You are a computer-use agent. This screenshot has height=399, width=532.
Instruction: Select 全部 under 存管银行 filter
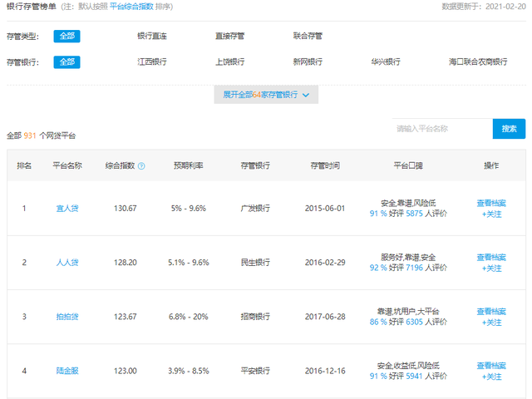[x=66, y=62]
